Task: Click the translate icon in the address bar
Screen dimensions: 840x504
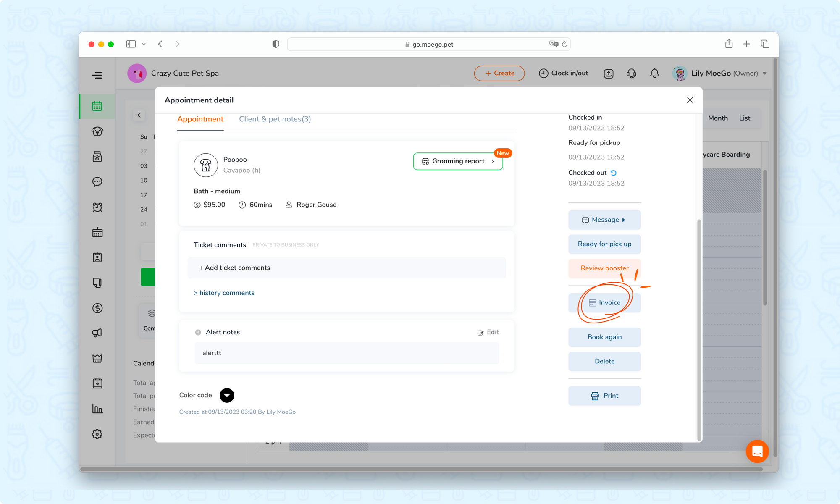Action: [x=554, y=44]
